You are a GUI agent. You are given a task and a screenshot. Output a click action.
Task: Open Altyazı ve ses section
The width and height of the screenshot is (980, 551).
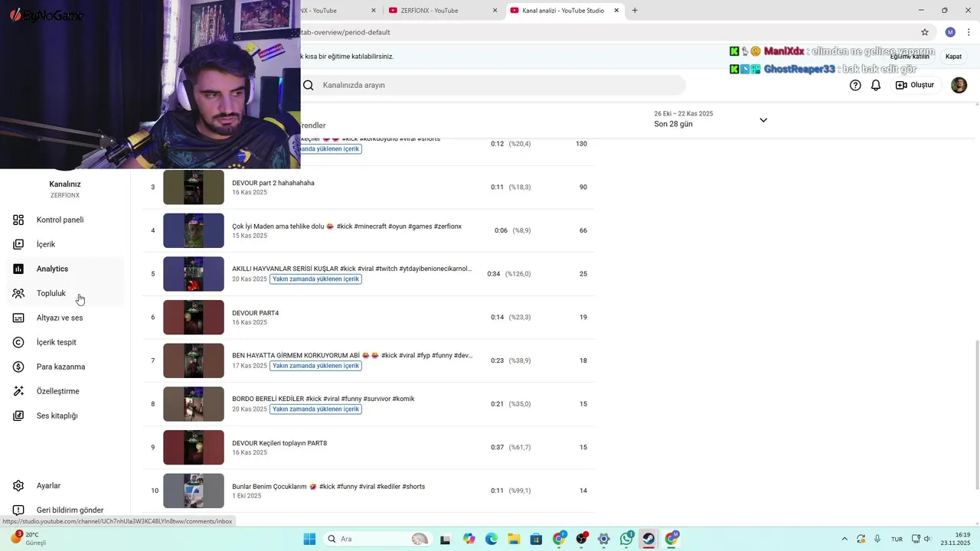tap(65, 318)
